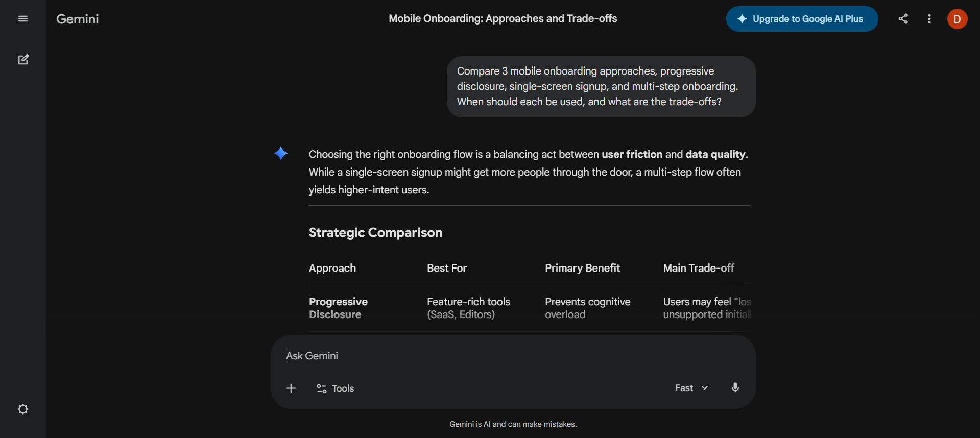Click the Progressive Disclosure table cell
The height and width of the screenshot is (438, 980).
coord(338,308)
